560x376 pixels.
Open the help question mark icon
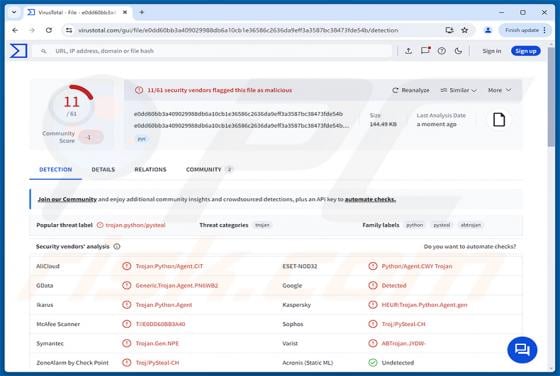click(442, 51)
